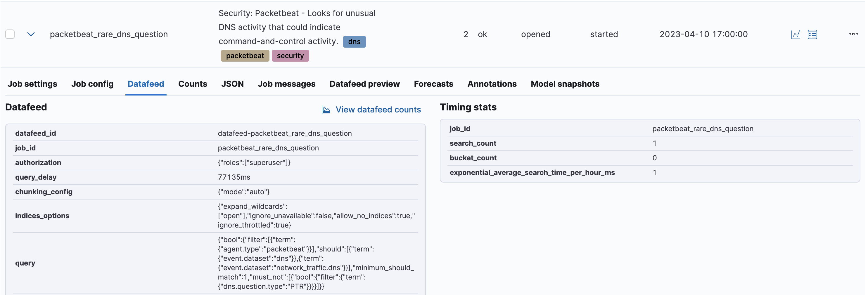Open the Annotations tab

click(492, 84)
